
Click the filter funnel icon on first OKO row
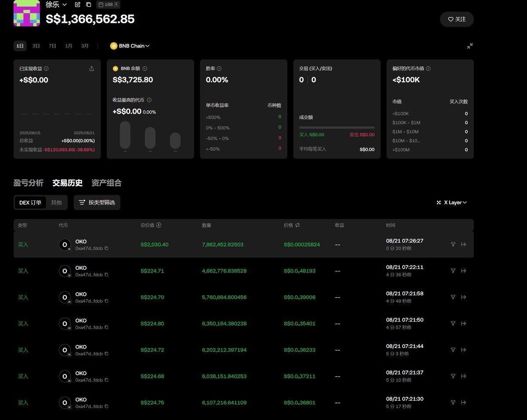(453, 244)
